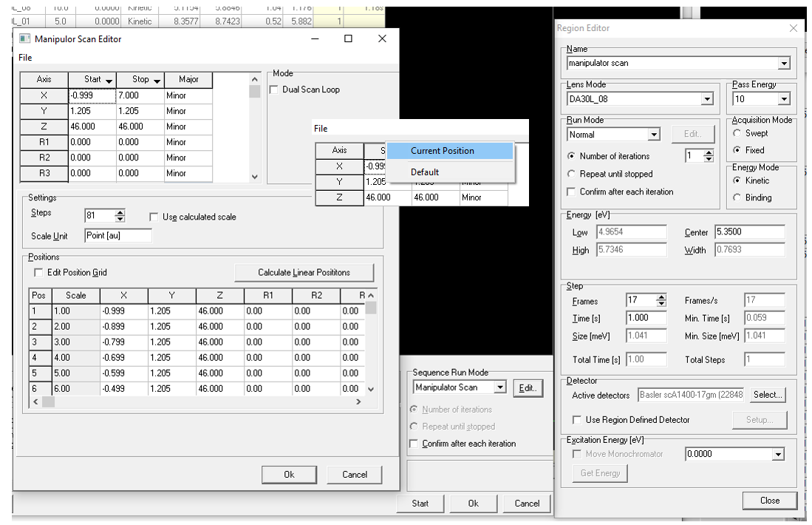Select Repeat until stopped in Region Editor

tap(571, 174)
